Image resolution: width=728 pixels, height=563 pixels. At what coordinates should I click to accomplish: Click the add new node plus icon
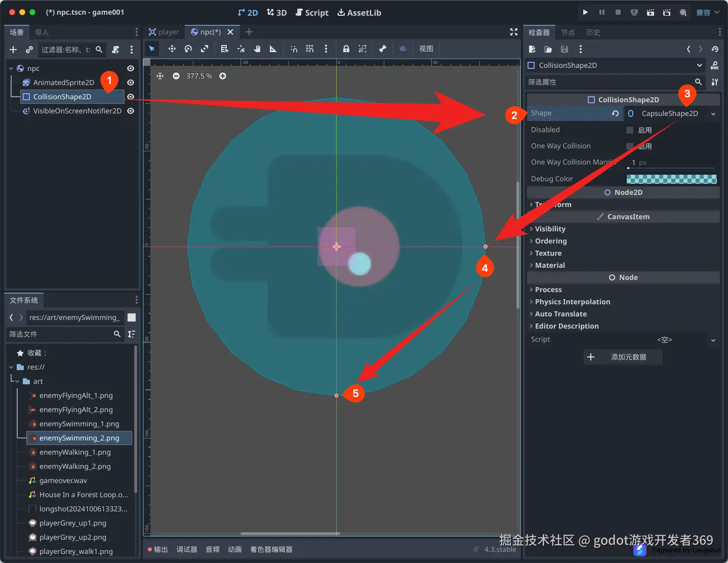pos(13,50)
